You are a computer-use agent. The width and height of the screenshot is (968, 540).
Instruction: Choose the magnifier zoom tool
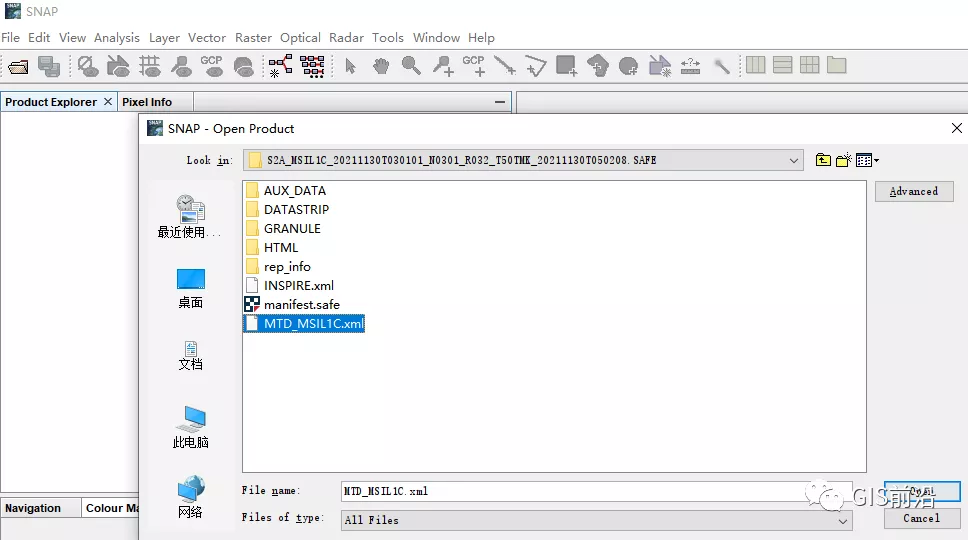[x=411, y=66]
